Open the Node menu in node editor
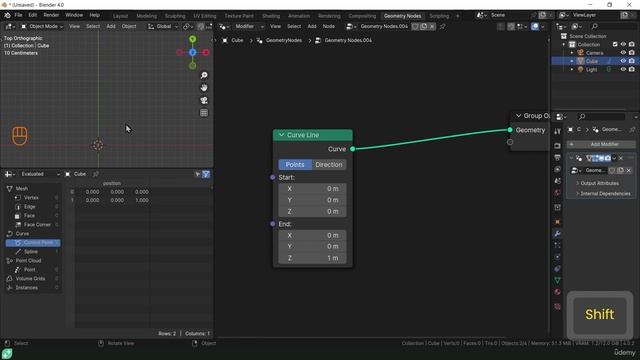This screenshot has height=360, width=640. tap(329, 27)
